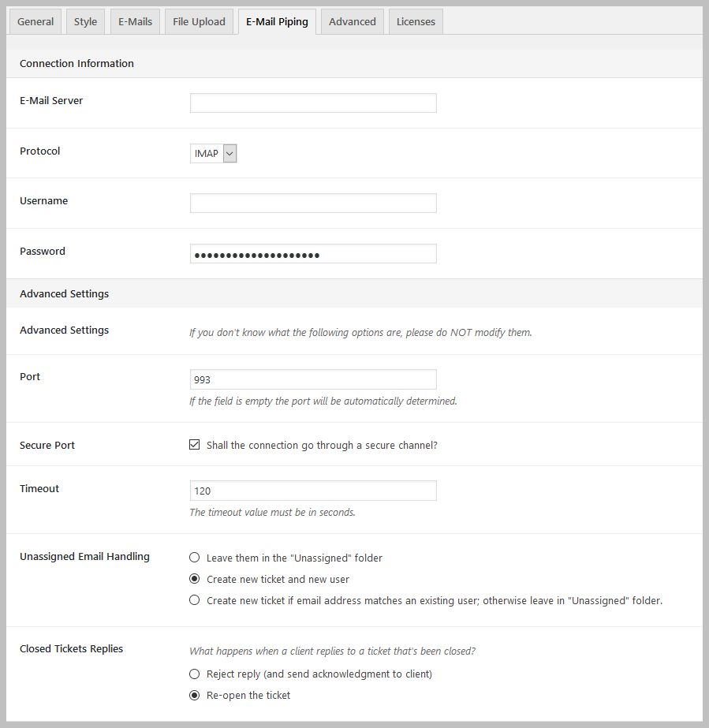The width and height of the screenshot is (709, 728).
Task: Open the Style settings tab
Action: point(85,21)
